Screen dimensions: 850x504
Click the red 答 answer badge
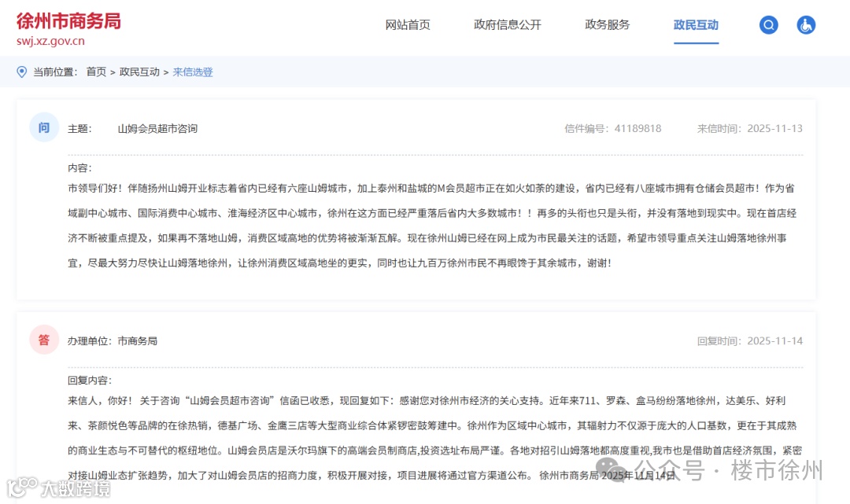44,340
